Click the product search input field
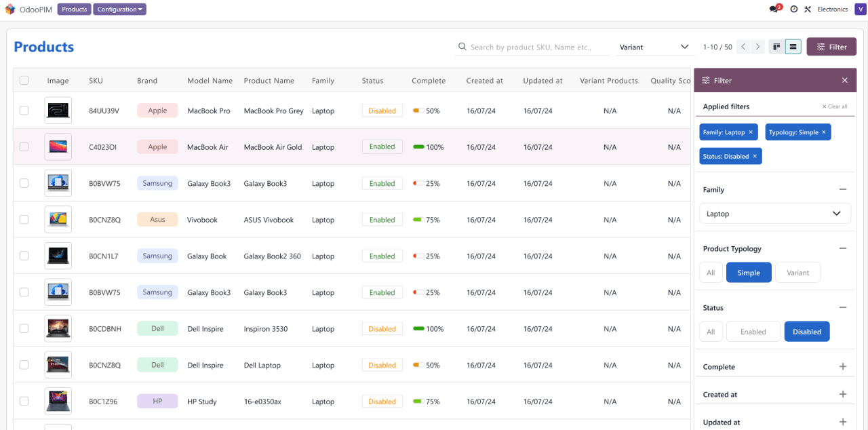This screenshot has height=430, width=868. [530, 47]
